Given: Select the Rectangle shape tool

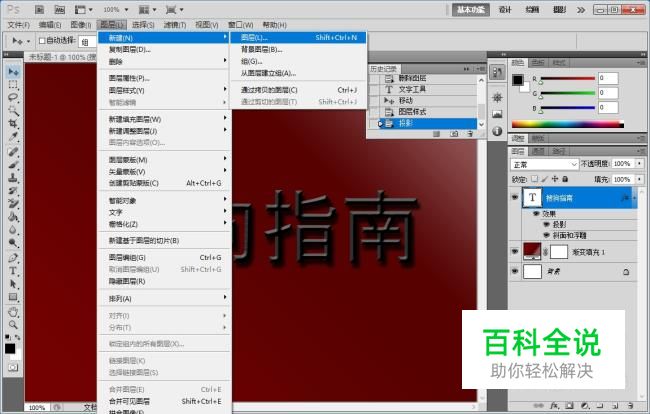Looking at the screenshot, I should 13,297.
